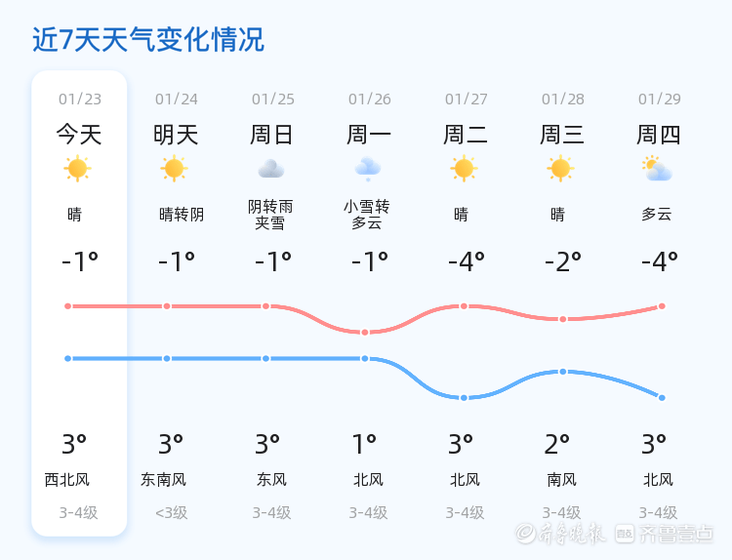The height and width of the screenshot is (560, 732).
Task: Click the 阴转雨夹雪 weather description
Action: click(271, 215)
